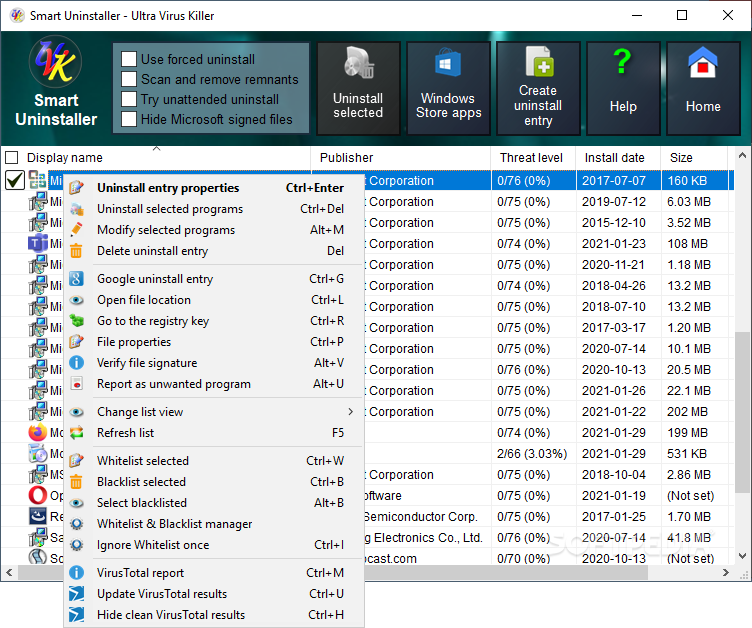This screenshot has width=752, height=628.
Task: Choose Delete uninstall entry from context menu
Action: (x=214, y=251)
